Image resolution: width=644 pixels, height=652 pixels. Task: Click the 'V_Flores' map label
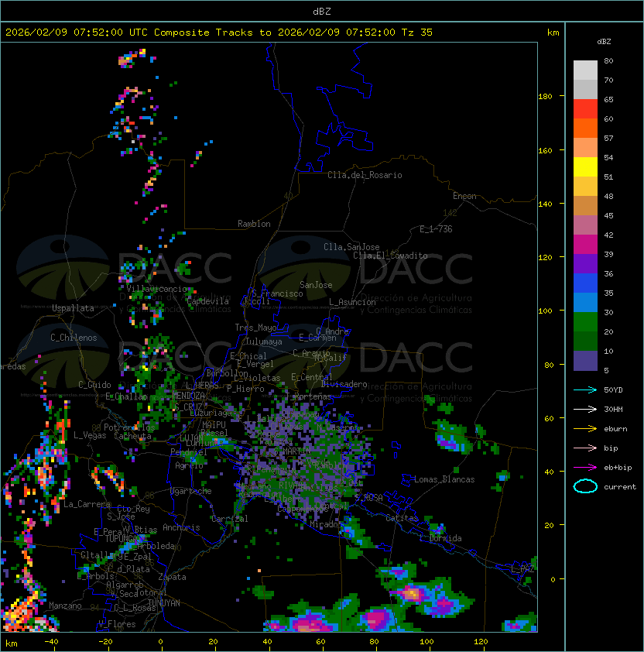pyautogui.click(x=117, y=624)
